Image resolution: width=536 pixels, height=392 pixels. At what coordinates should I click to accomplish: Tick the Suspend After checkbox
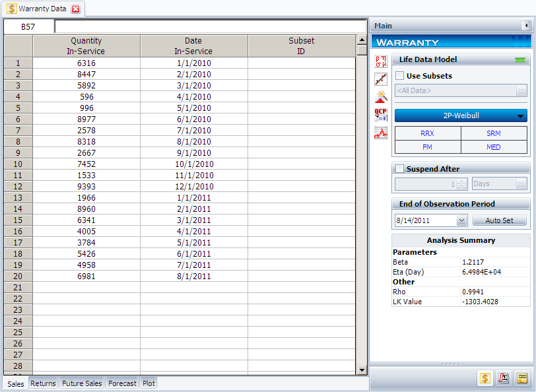point(400,169)
